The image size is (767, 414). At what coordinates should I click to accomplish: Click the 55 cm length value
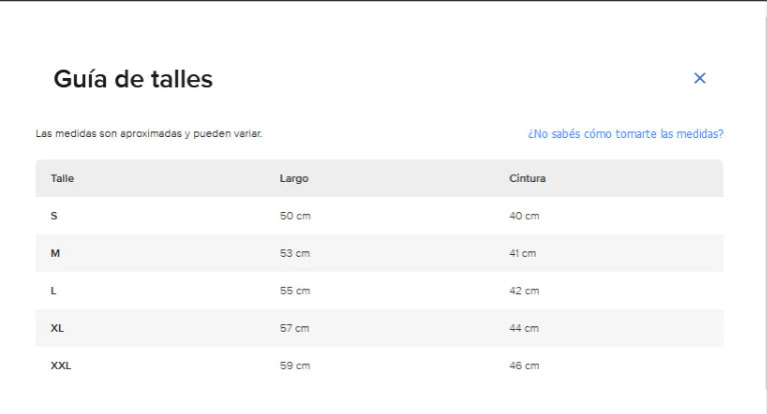tap(294, 291)
